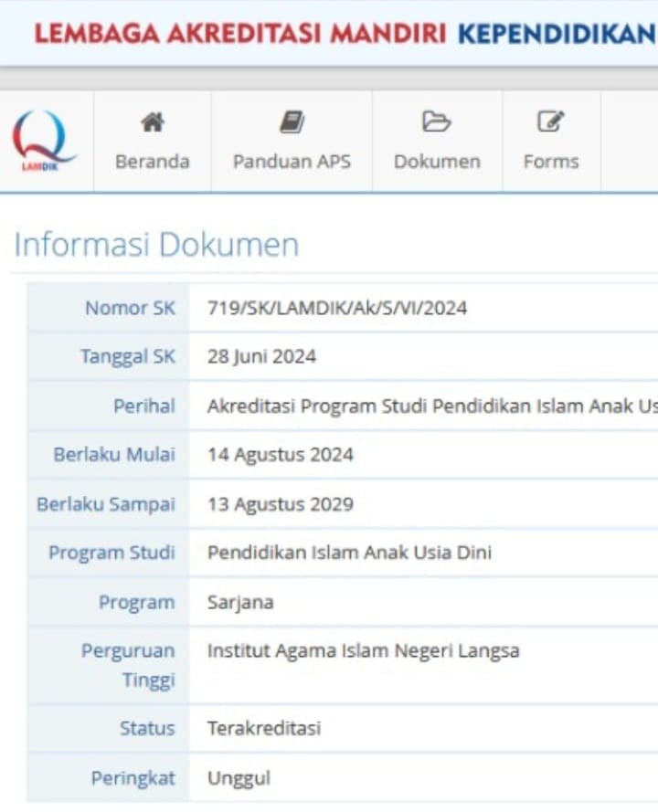Select the Terakreditasi value
The height and width of the screenshot is (812, 658).
coord(264,729)
